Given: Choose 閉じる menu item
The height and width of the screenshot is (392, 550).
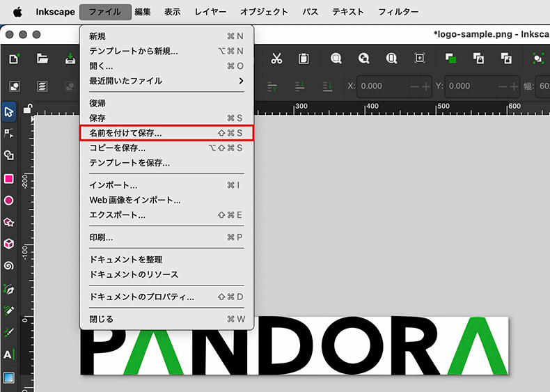Looking at the screenshot, I should tap(166, 319).
